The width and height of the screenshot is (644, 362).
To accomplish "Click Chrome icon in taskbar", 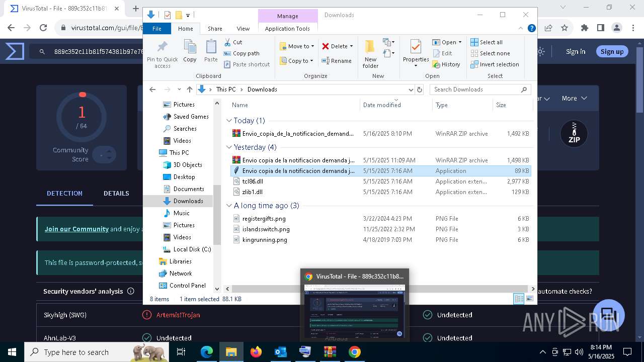I will (355, 352).
